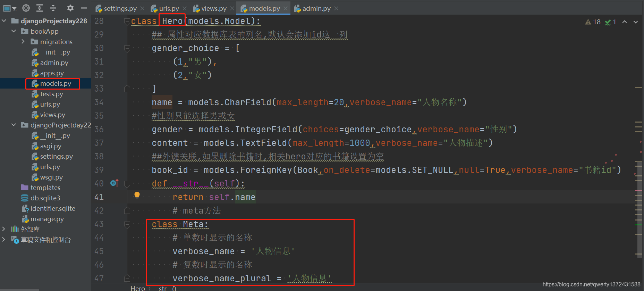The width and height of the screenshot is (644, 291).
Task: Select models.py in the project tree
Action: [51, 83]
